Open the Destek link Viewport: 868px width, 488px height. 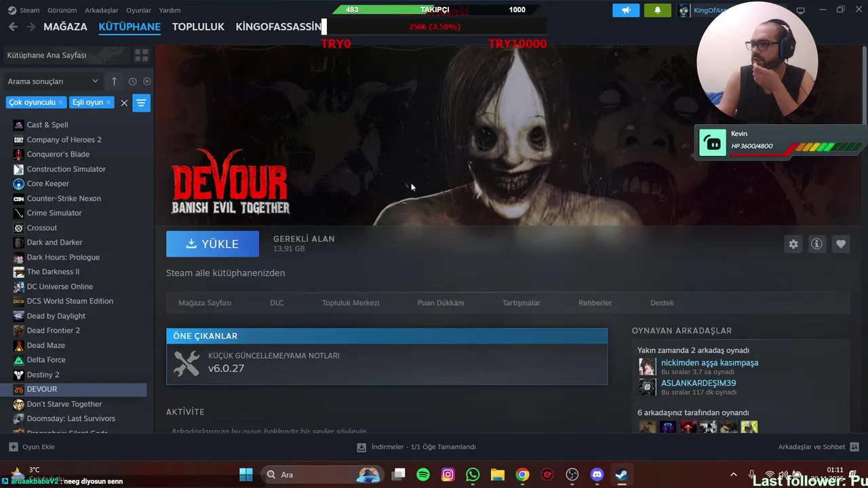click(x=662, y=303)
